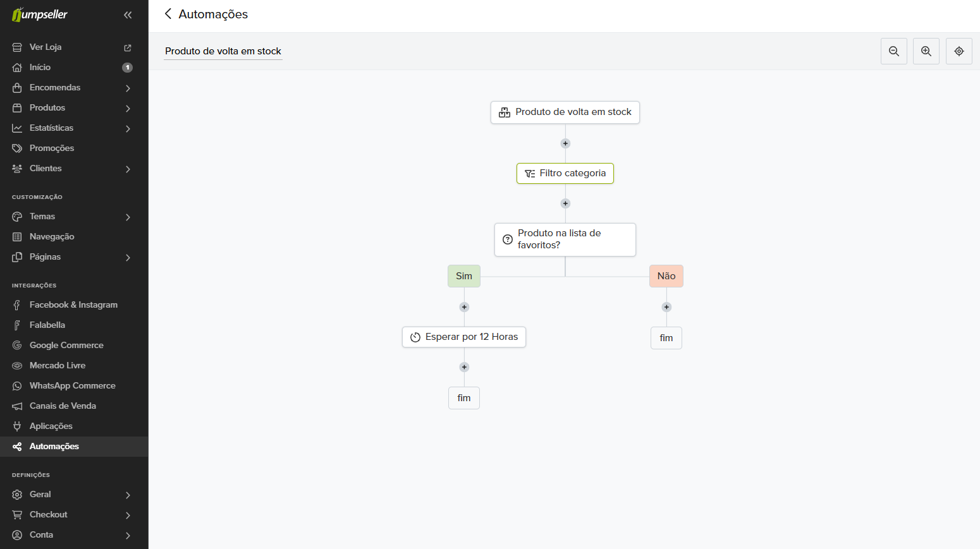Recenter the automation canvas view
Image resolution: width=980 pixels, height=549 pixels.
(x=959, y=51)
